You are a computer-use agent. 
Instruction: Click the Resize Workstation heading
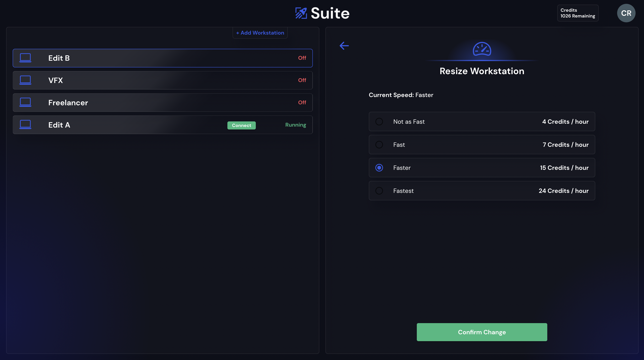[482, 71]
